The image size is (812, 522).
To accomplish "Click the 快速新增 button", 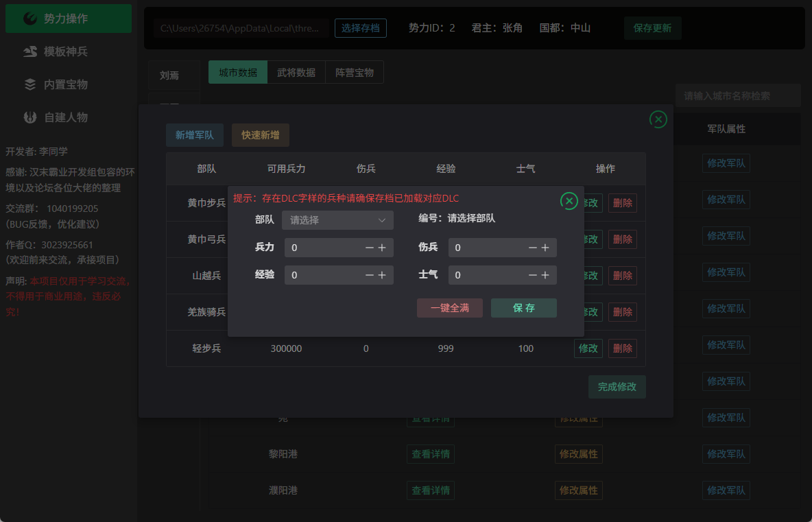I will (260, 135).
